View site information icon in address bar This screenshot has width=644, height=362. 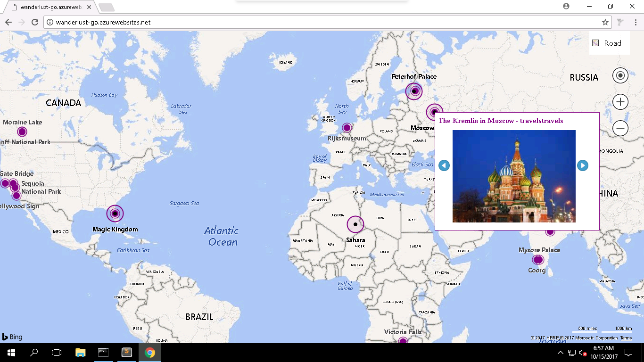50,22
